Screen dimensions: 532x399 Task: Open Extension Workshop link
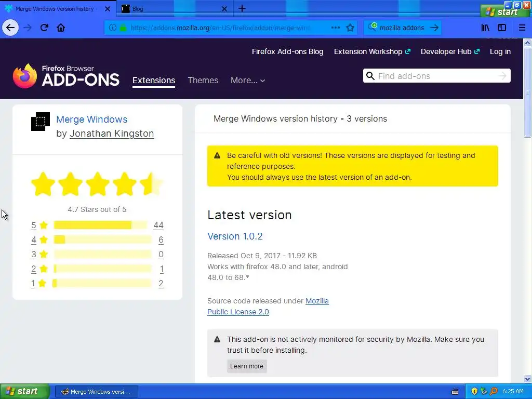[x=372, y=51]
